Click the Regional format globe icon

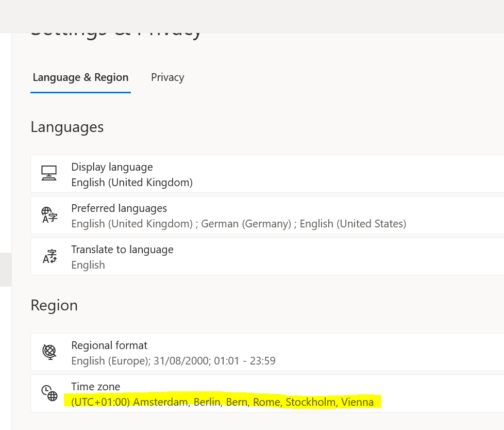(49, 352)
